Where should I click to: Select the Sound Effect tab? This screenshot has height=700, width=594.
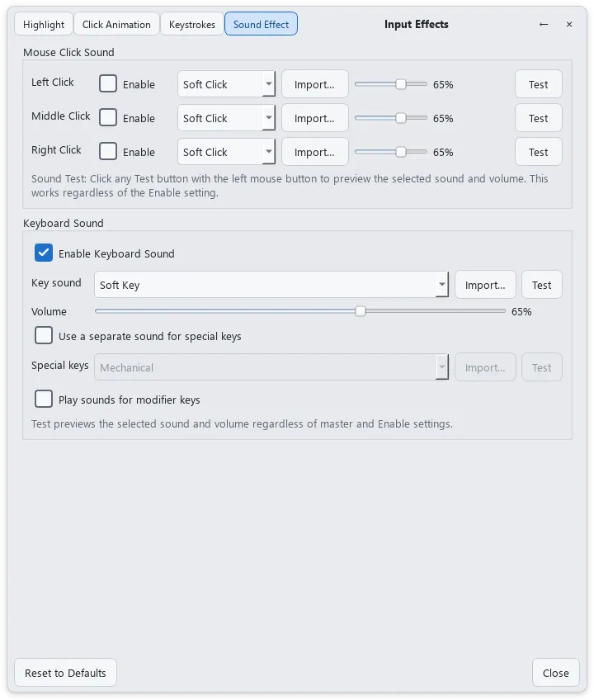261,25
